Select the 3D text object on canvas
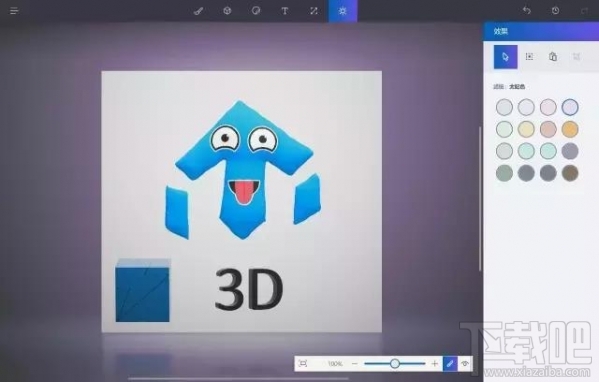 point(249,288)
